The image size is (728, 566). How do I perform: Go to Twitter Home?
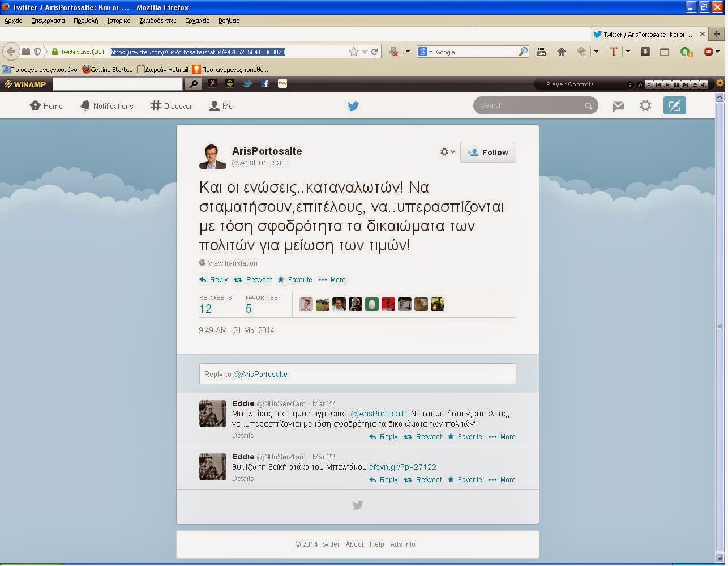pyautogui.click(x=46, y=106)
